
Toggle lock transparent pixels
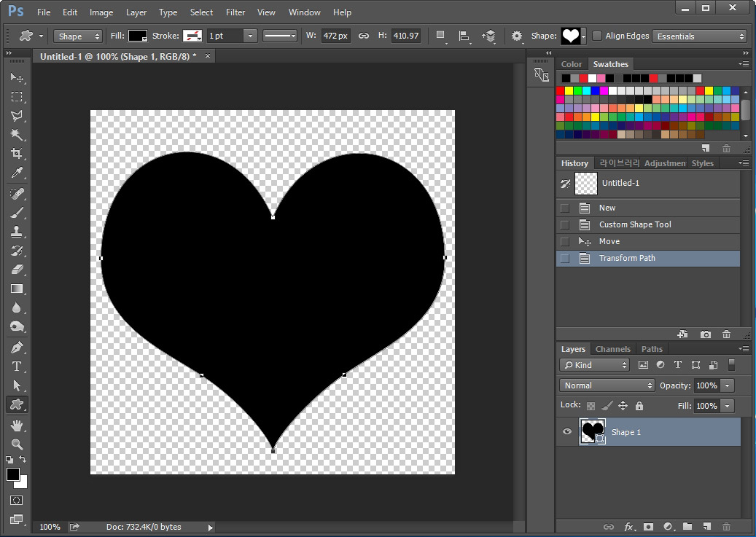click(591, 406)
